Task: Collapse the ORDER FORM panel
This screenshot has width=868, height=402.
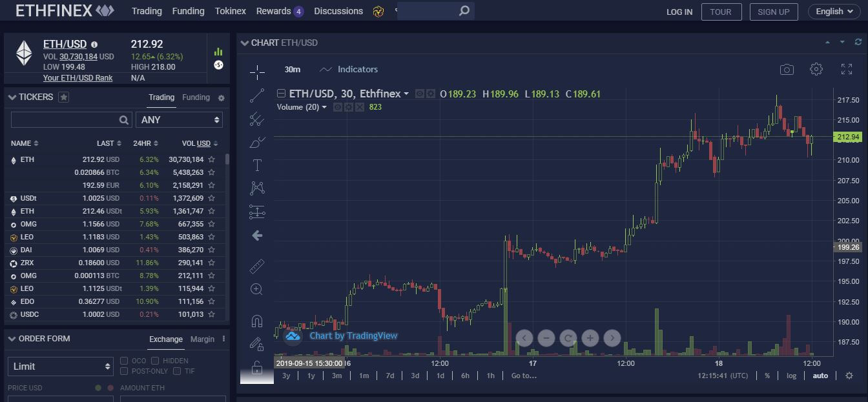Action: pyautogui.click(x=12, y=339)
